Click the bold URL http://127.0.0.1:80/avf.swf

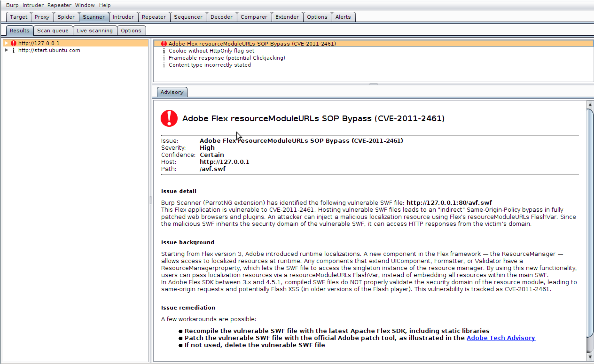point(449,203)
